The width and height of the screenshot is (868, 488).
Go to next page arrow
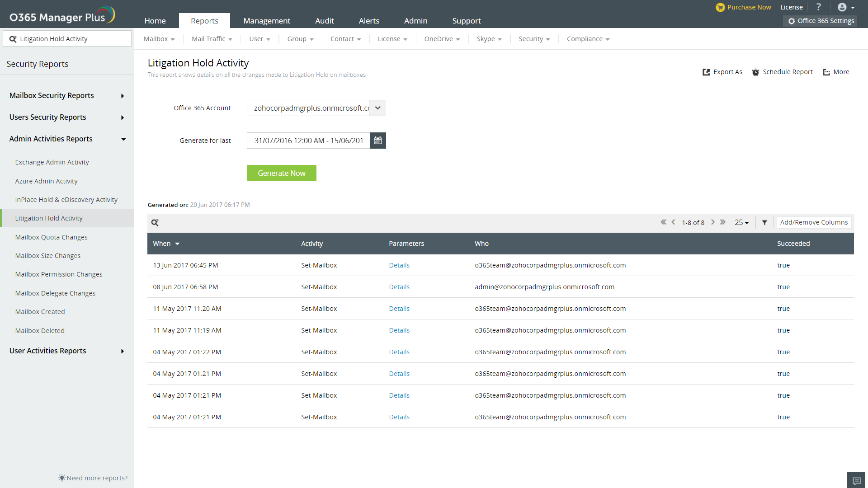713,222
